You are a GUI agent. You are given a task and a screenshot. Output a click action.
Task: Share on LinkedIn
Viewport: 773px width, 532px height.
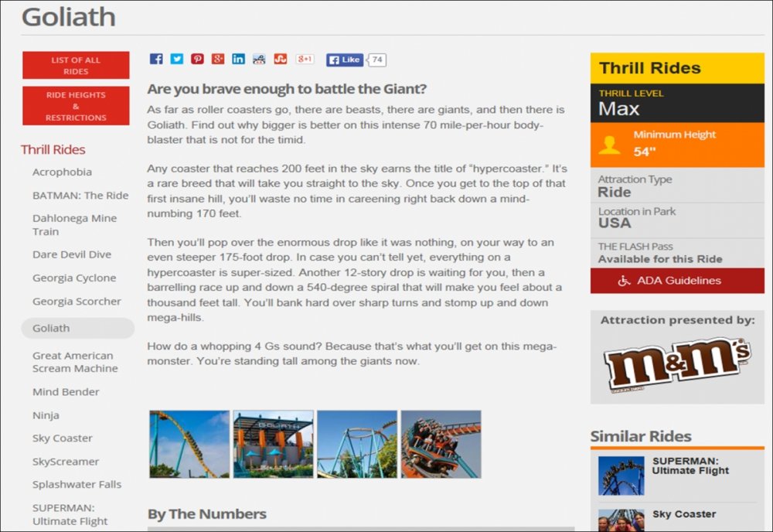point(239,60)
